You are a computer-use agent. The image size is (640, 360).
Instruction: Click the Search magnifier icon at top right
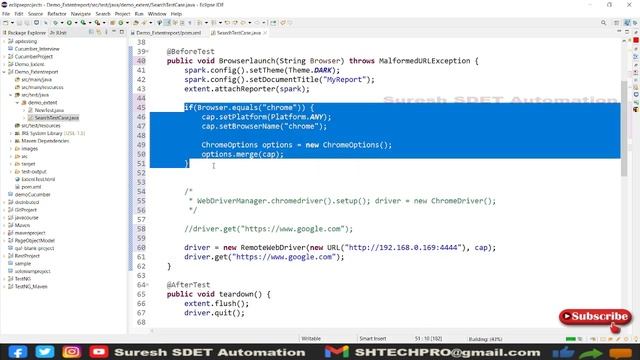603,23
